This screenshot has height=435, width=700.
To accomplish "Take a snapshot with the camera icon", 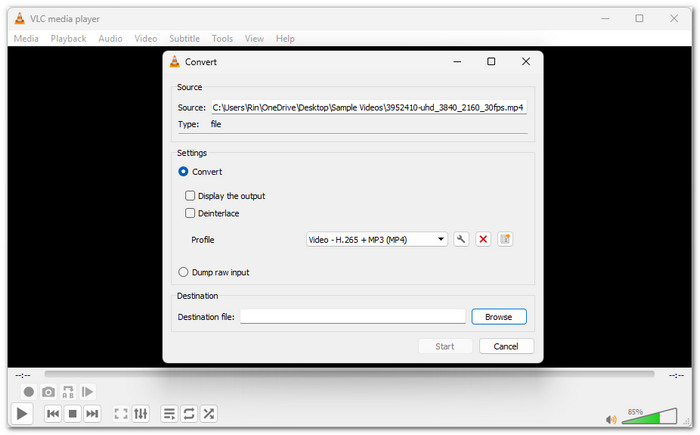I will 48,392.
